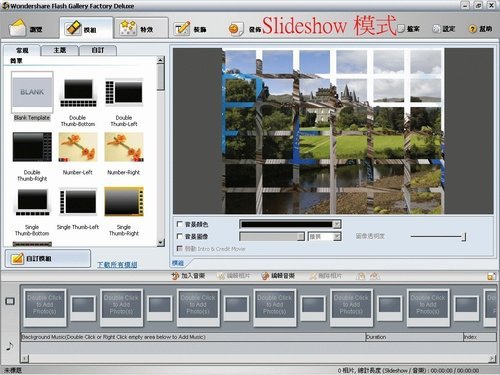Click the rotate-left photo icon in timeline toolbar
500x375 pixels.
point(361,276)
